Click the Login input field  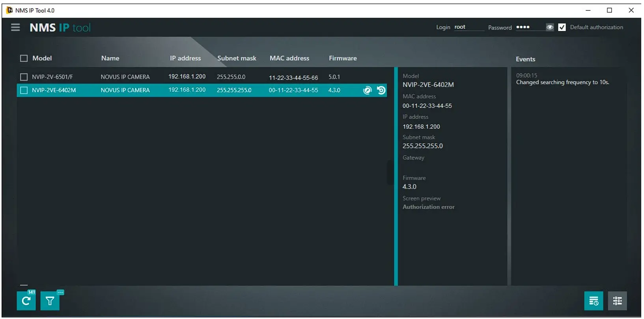pos(469,27)
